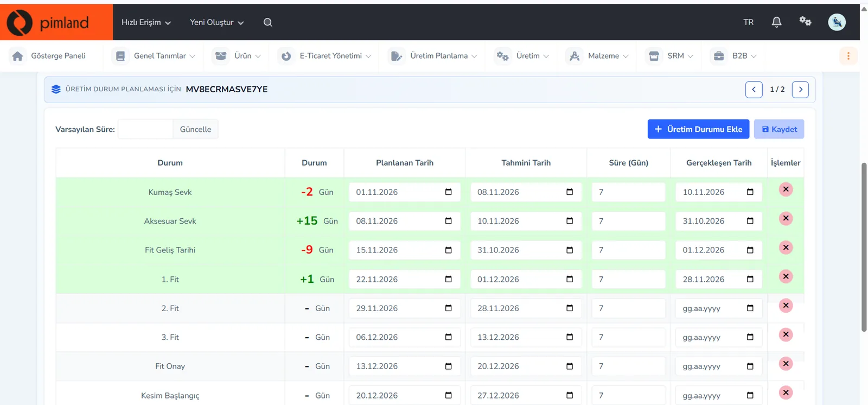Click the Güncelle button
Screen dimensions: 868x405
tap(195, 129)
